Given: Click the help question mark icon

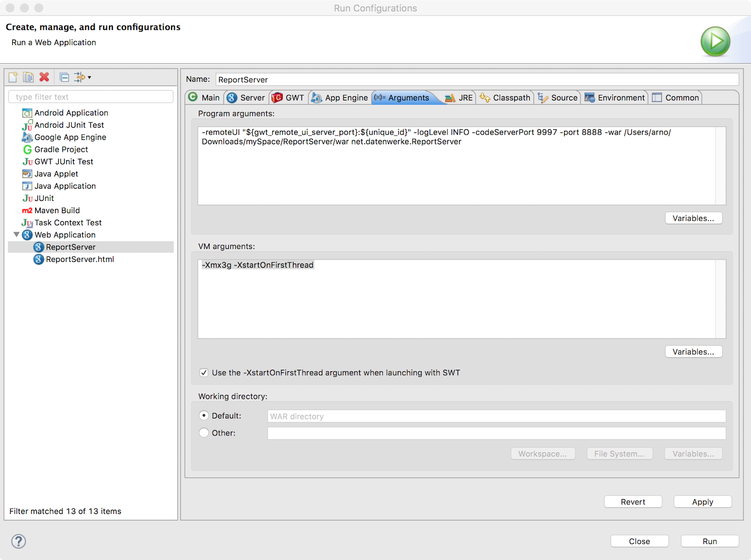Looking at the screenshot, I should tap(19, 541).
